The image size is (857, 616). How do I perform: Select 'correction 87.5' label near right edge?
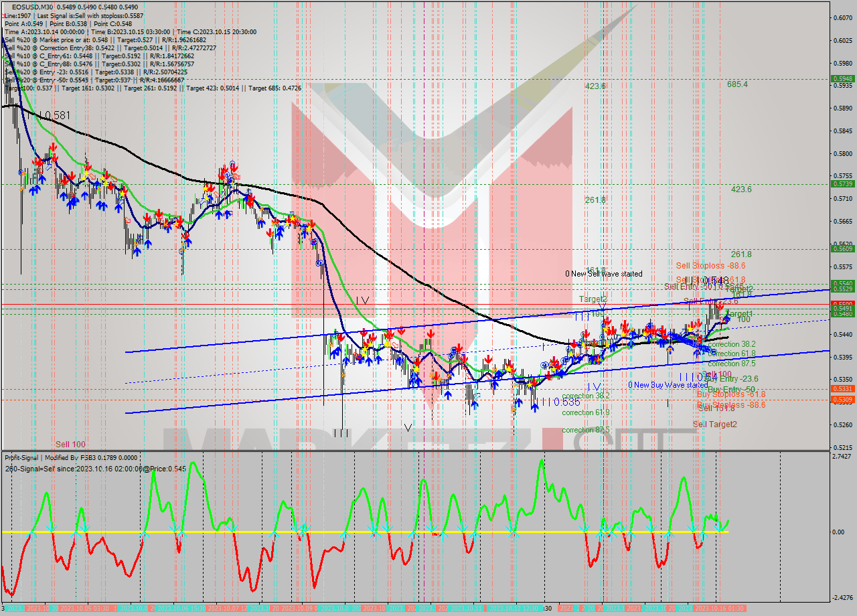coord(732,364)
